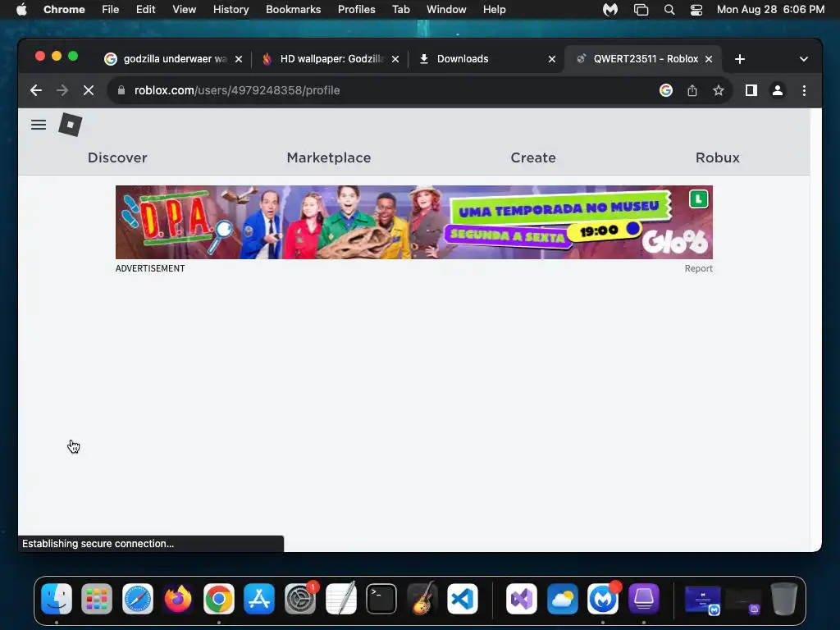The height and width of the screenshot is (630, 840).
Task: Open the Bookmarks menu
Action: [293, 10]
